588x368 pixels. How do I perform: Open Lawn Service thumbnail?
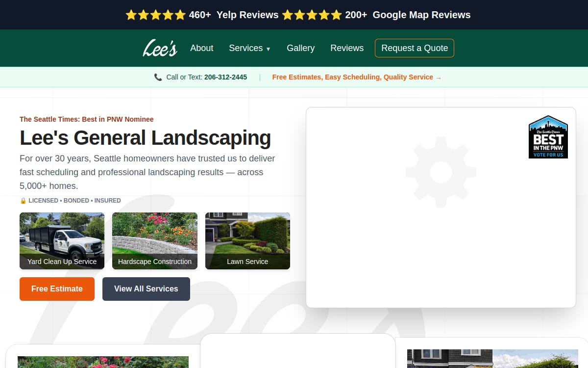point(247,241)
